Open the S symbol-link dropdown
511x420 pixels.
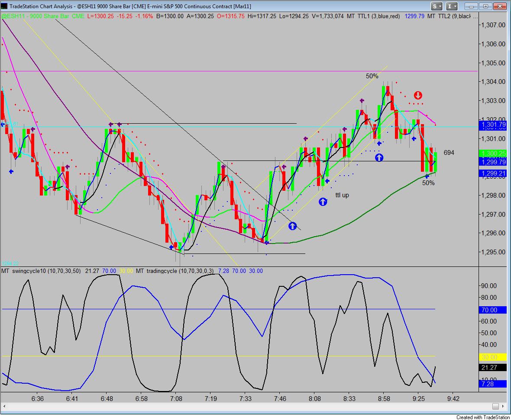coord(437,6)
